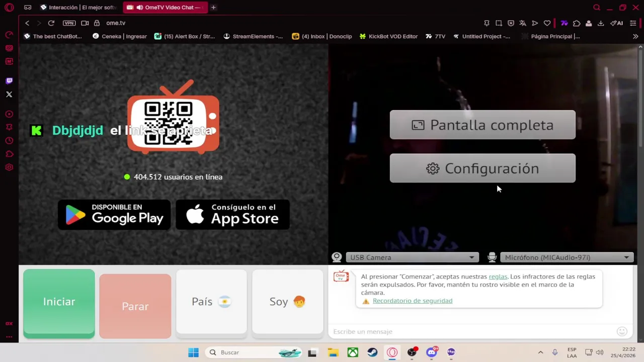
Task: Open Alert Box bookmark
Action: (x=185, y=36)
